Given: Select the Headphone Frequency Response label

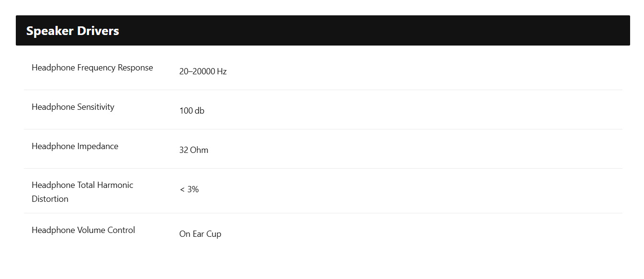Looking at the screenshot, I should coord(92,68).
